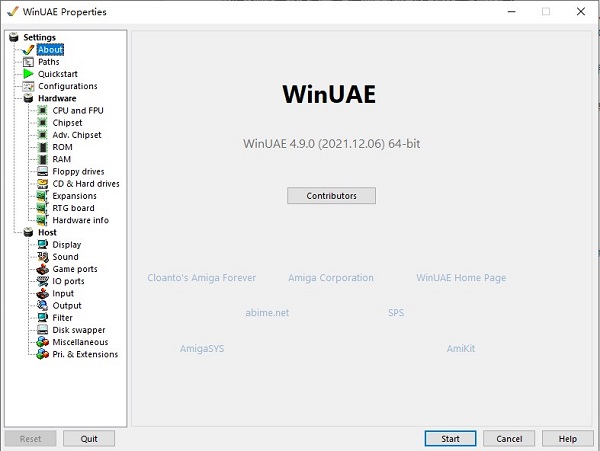Viewport: 600px width, 451px height.
Task: Open the AmiKit link
Action: [x=461, y=348]
